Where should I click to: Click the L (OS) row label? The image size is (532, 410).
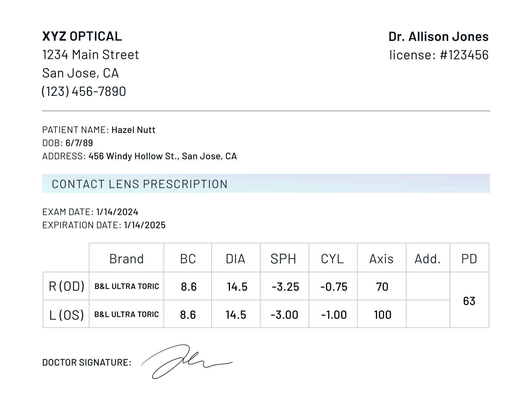(66, 315)
